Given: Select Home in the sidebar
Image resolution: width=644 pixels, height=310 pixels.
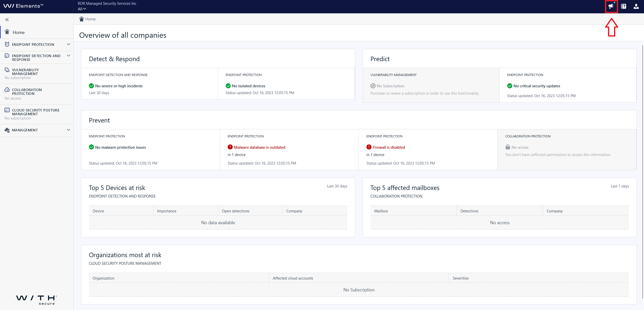Looking at the screenshot, I should click(x=37, y=32).
